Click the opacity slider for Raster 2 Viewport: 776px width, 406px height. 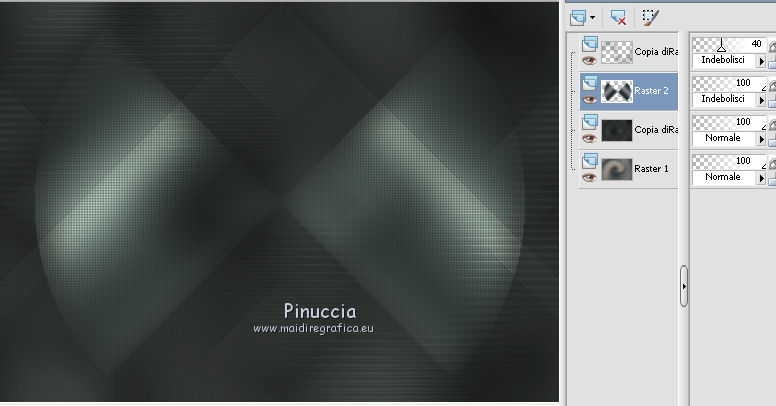729,83
